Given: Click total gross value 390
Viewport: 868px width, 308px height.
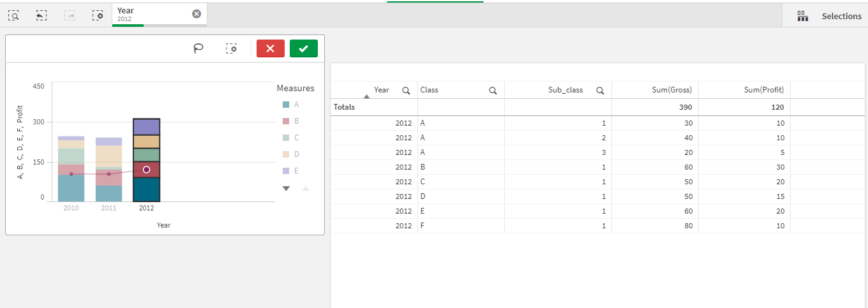Looking at the screenshot, I should (686, 107).
